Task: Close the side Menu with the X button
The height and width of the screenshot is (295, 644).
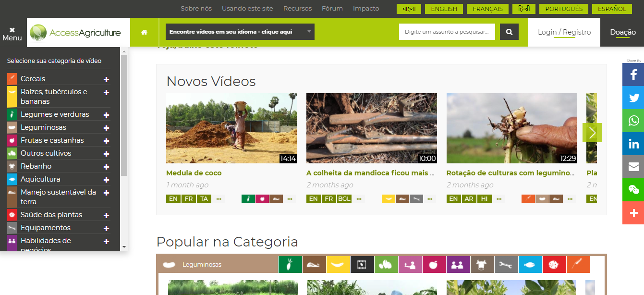Action: pyautogui.click(x=12, y=33)
